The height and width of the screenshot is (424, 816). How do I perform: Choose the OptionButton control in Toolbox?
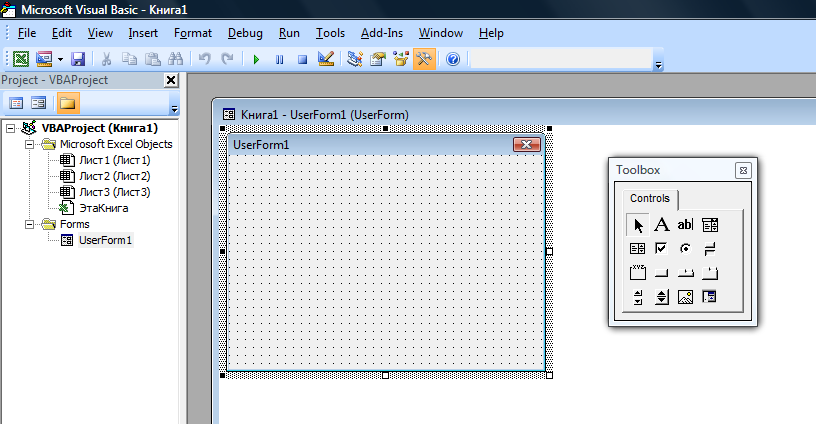tap(685, 249)
